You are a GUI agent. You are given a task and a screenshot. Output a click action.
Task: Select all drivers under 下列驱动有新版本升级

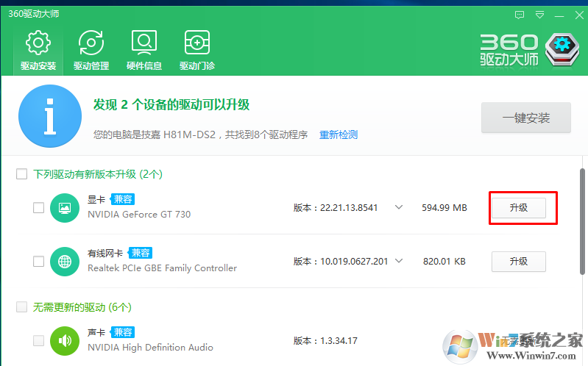coord(22,174)
